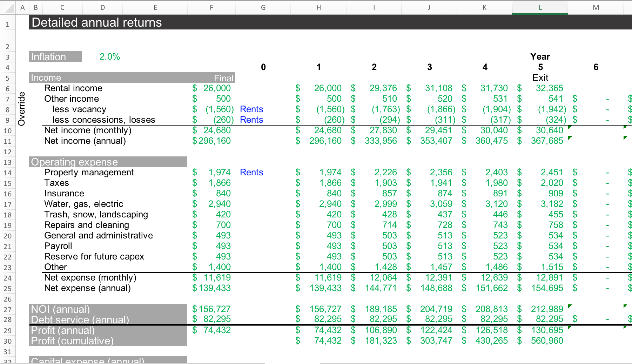Click the Inflation rate 2.0% cell

click(x=110, y=56)
